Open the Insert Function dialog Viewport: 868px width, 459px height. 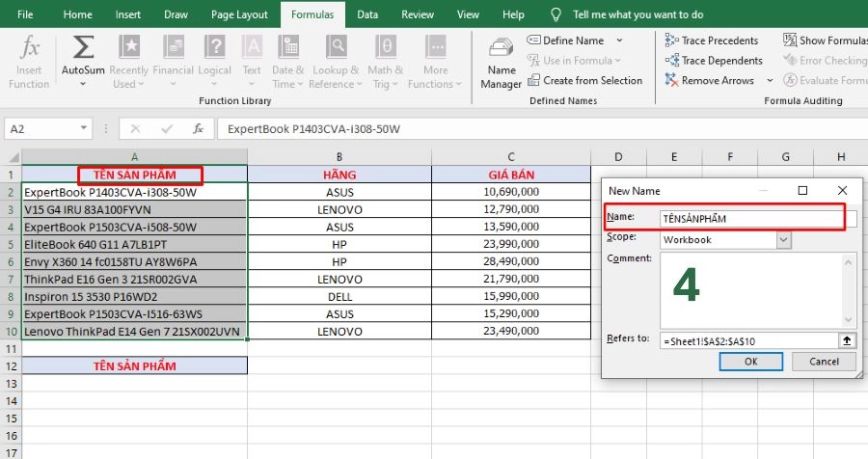pos(29,62)
